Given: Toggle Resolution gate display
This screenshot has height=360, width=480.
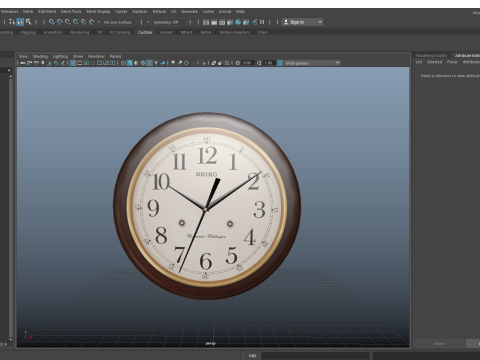Looking at the screenshot, I should pos(86,63).
